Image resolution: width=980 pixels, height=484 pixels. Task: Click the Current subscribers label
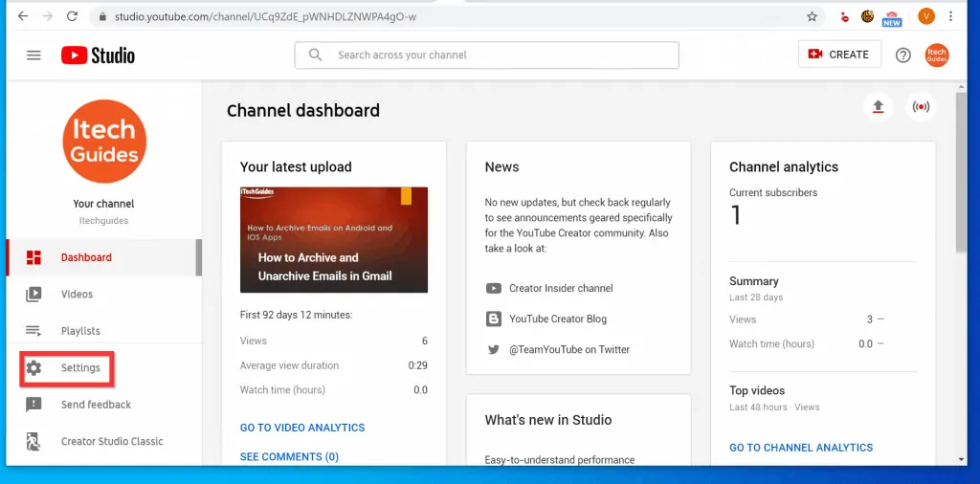coord(773,193)
